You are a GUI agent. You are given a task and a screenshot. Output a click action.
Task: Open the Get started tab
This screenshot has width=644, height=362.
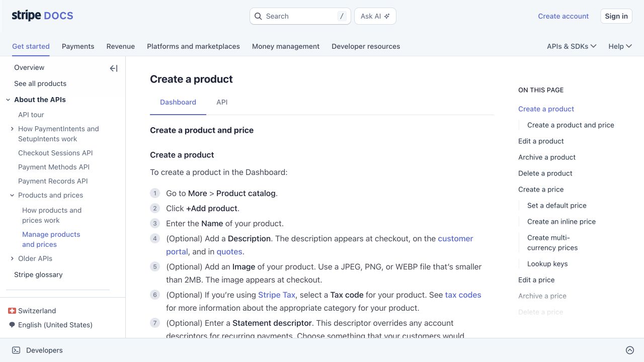click(x=31, y=46)
